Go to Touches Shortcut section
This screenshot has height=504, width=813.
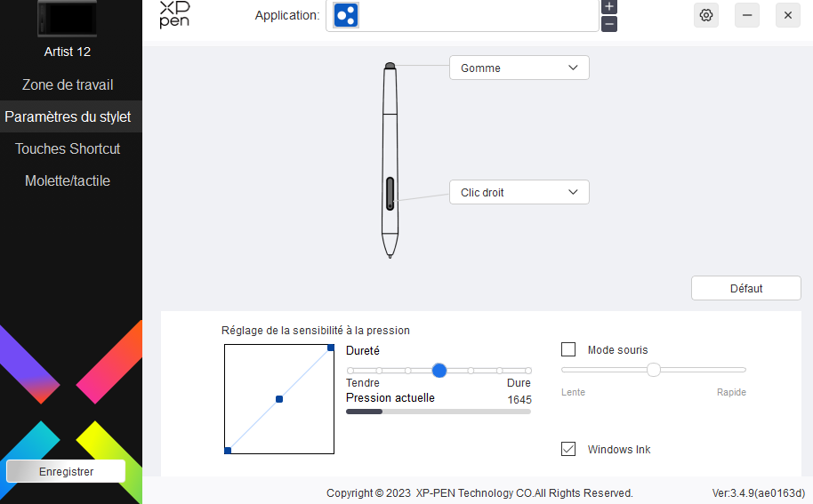[x=68, y=148]
